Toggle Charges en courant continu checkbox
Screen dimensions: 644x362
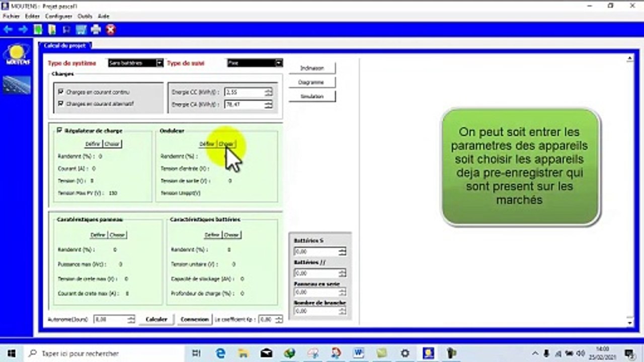click(61, 92)
